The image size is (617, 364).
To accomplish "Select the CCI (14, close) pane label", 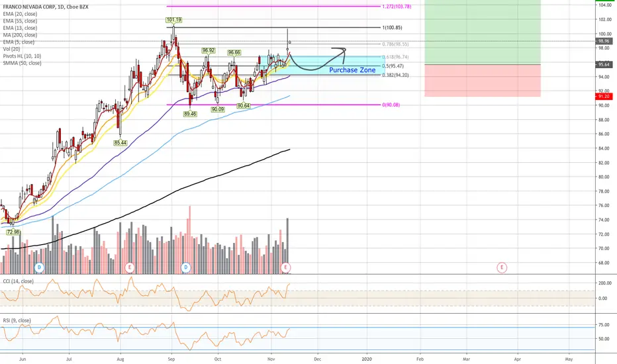I will click(x=18, y=281).
